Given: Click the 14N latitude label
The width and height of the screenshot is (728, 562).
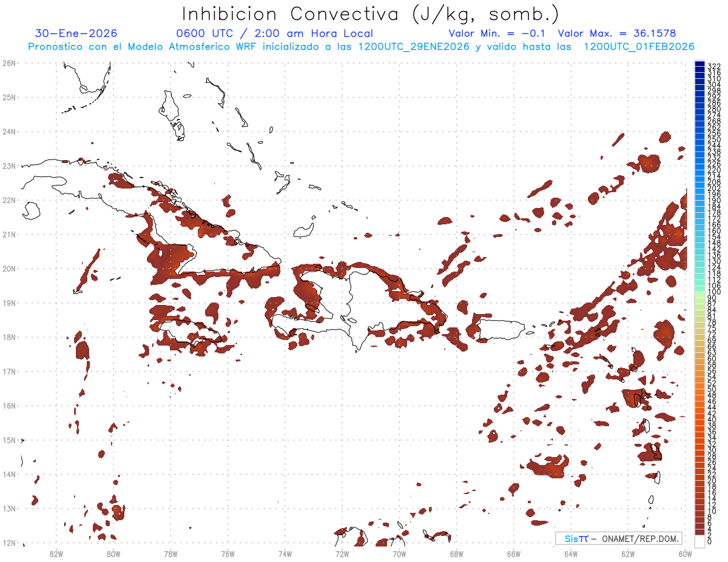Looking at the screenshot, I should click(8, 474).
